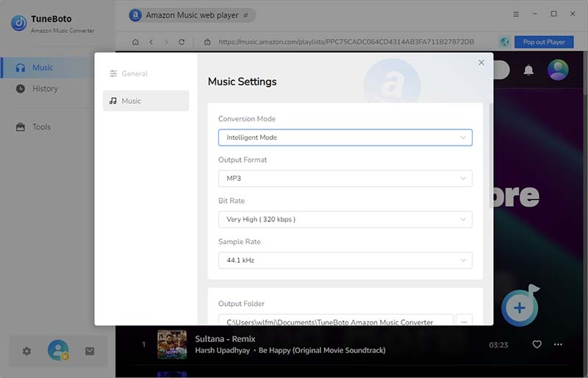This screenshot has width=588, height=378.
Task: Click the globe region icon
Action: coord(504,42)
